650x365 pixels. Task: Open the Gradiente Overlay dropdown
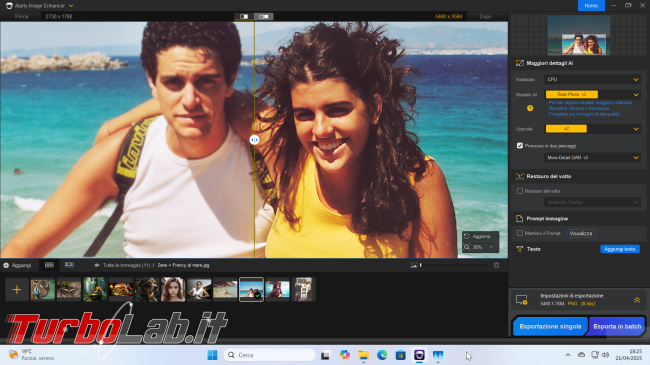coord(592,202)
